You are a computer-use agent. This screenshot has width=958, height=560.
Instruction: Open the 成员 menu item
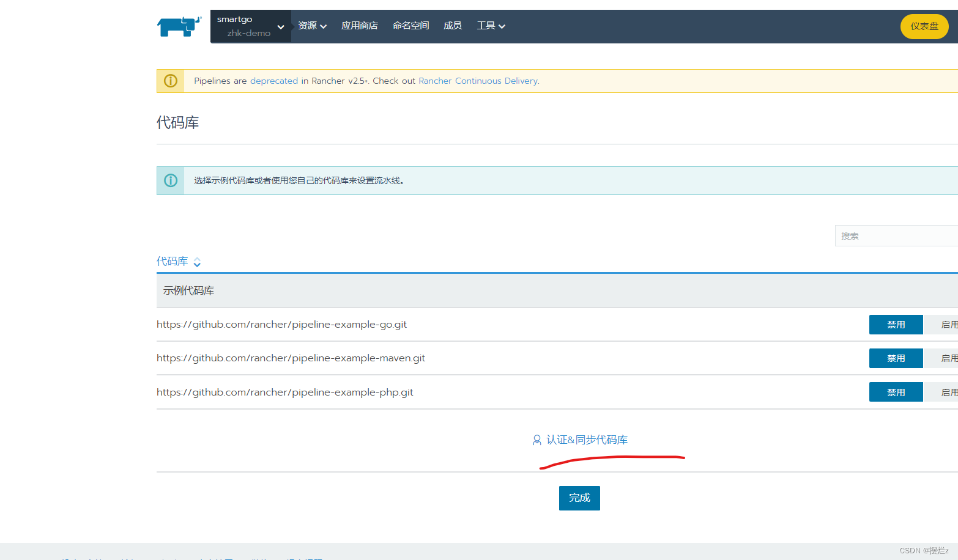click(453, 26)
